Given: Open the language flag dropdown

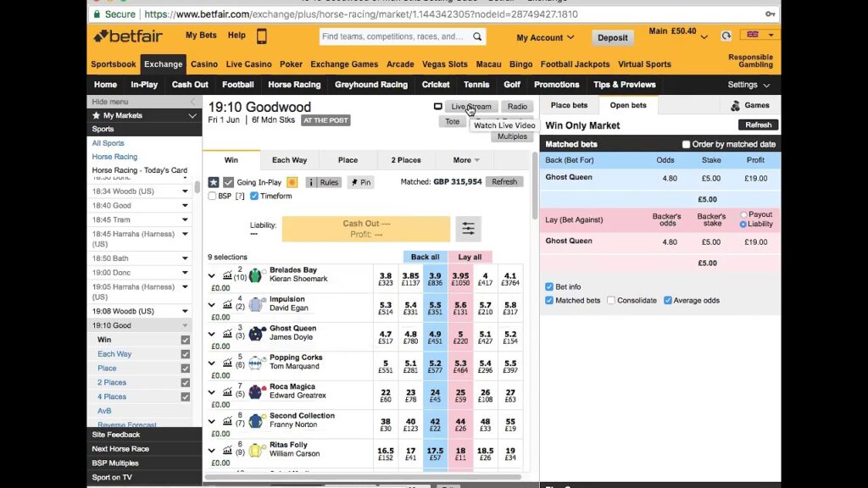Looking at the screenshot, I should point(759,35).
